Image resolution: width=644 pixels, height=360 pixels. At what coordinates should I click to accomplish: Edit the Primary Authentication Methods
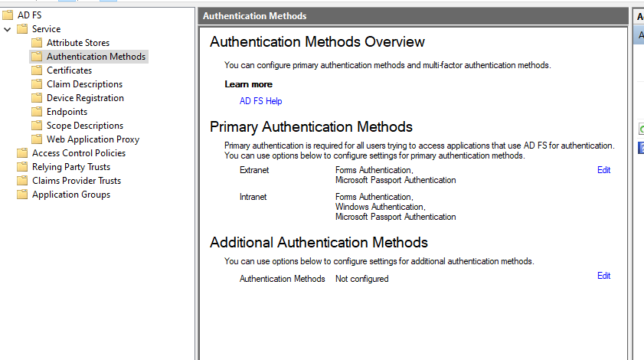coord(603,170)
